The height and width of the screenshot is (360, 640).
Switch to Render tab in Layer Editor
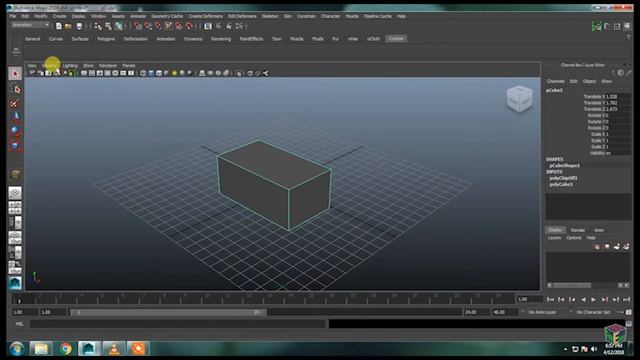(578, 230)
